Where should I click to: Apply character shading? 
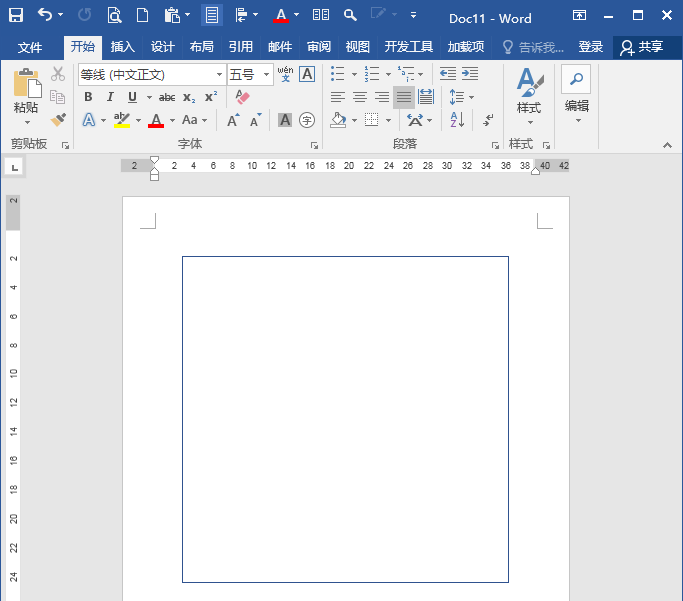[285, 120]
